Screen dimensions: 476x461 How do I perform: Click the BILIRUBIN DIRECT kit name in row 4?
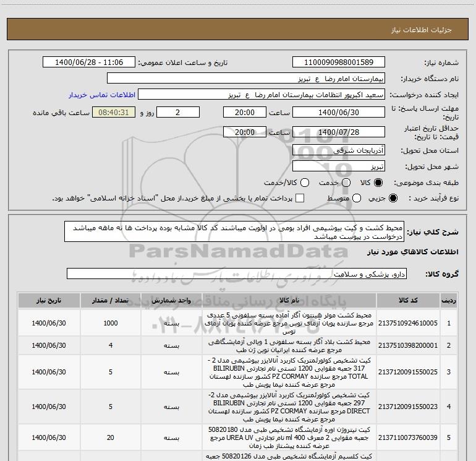click(289, 407)
